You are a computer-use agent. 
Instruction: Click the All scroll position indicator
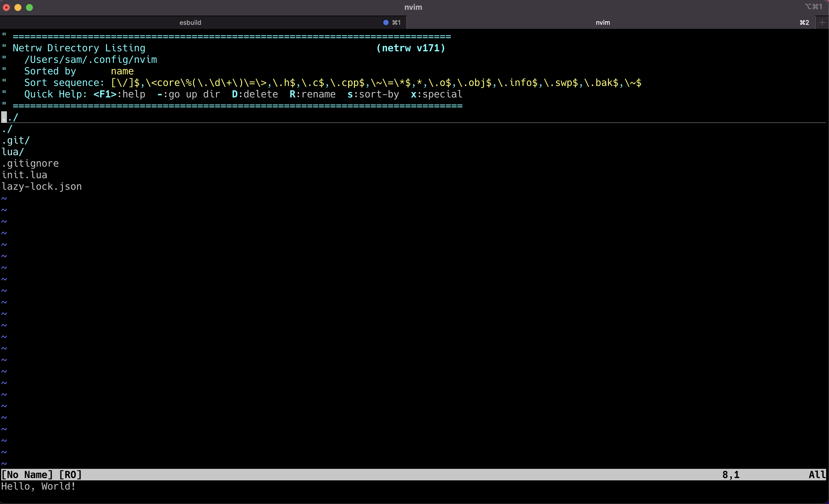[x=817, y=474]
